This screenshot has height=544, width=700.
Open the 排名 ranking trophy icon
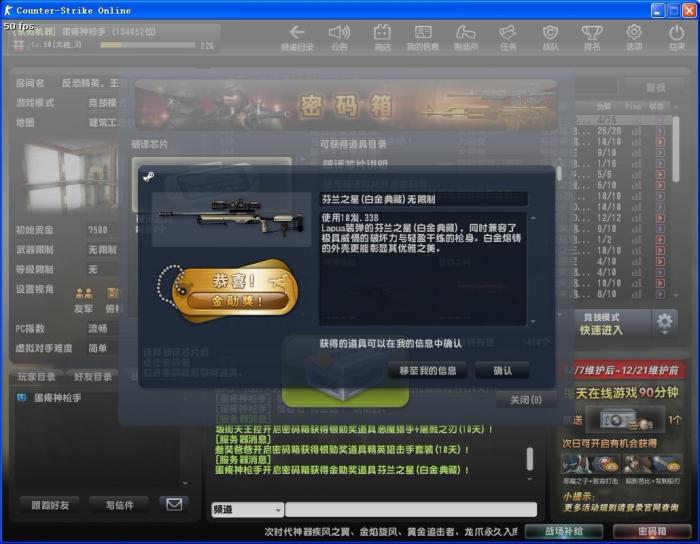(x=592, y=32)
